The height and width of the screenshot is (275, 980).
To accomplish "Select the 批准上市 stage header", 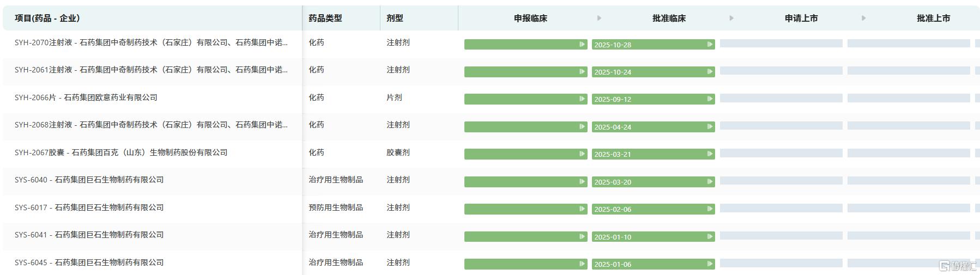I will click(x=933, y=18).
